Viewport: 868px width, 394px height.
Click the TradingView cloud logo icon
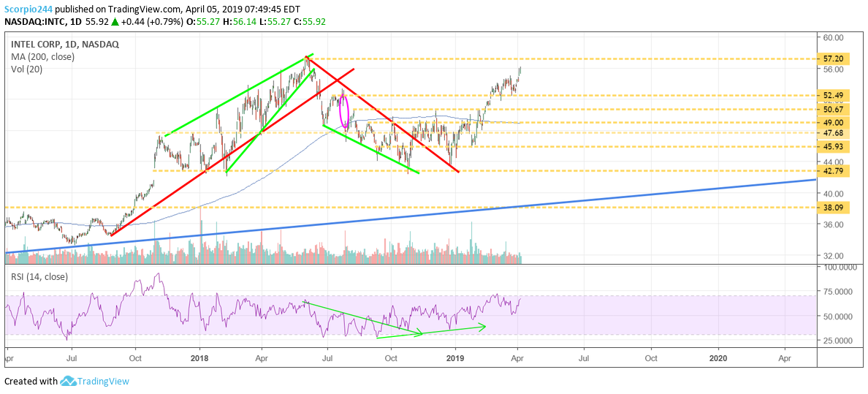pos(68,382)
